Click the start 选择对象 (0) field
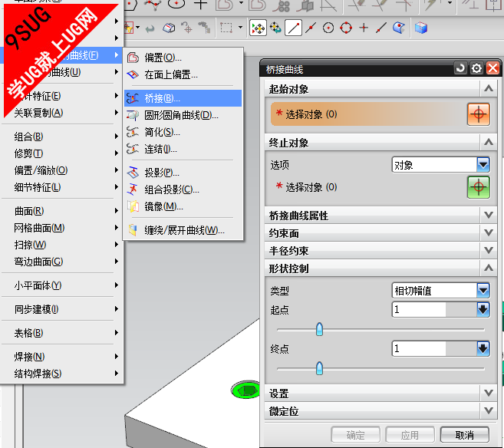 (368, 114)
